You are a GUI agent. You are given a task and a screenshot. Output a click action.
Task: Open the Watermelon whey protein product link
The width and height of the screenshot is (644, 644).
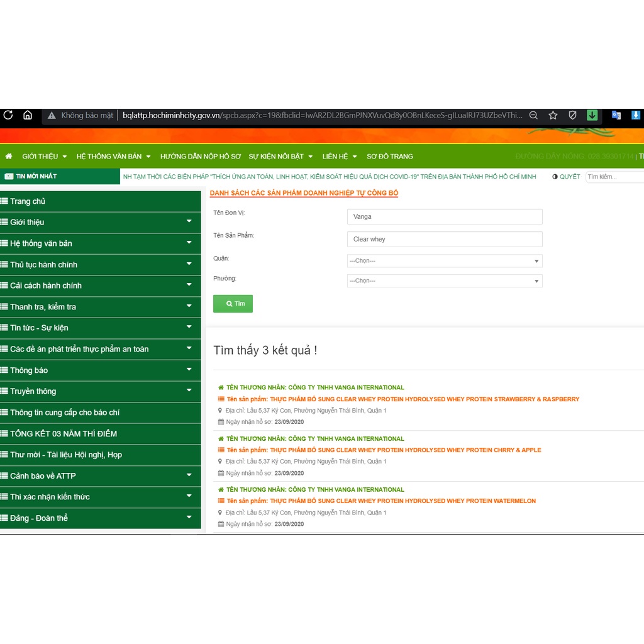click(x=402, y=501)
